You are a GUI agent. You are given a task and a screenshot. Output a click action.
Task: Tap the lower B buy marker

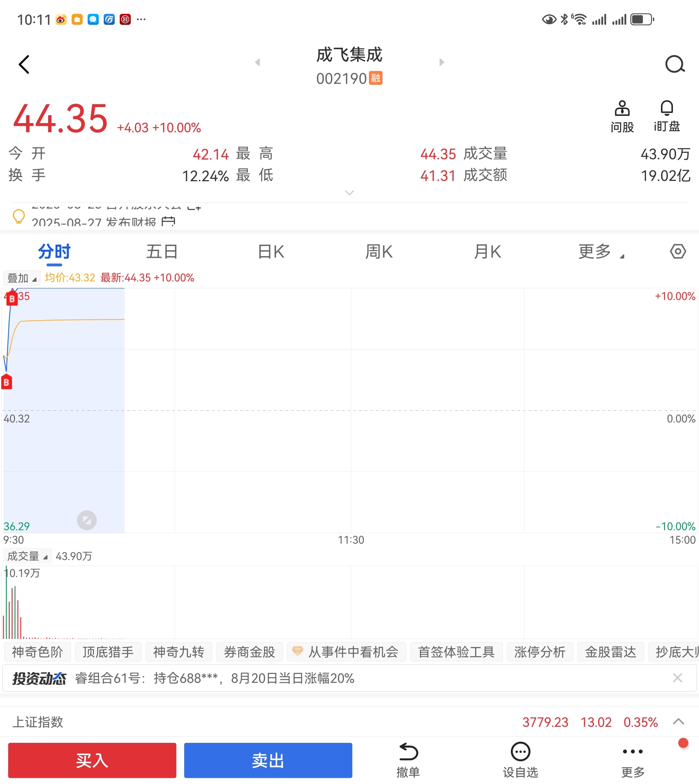[7, 382]
